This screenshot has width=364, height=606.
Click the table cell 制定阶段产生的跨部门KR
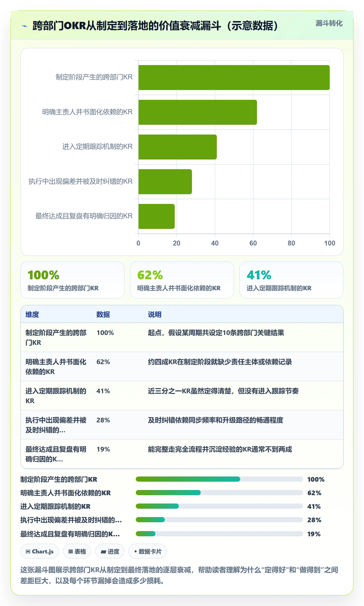[x=56, y=338]
